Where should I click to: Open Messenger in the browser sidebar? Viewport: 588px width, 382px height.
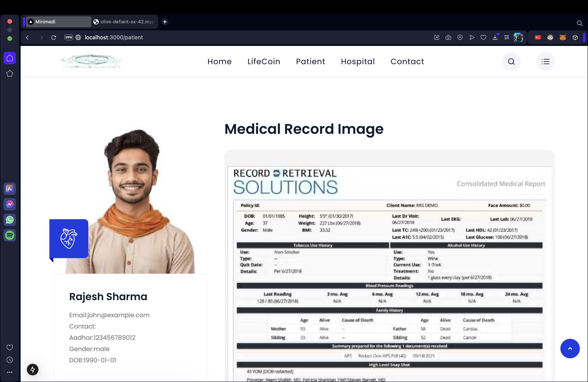[10, 204]
